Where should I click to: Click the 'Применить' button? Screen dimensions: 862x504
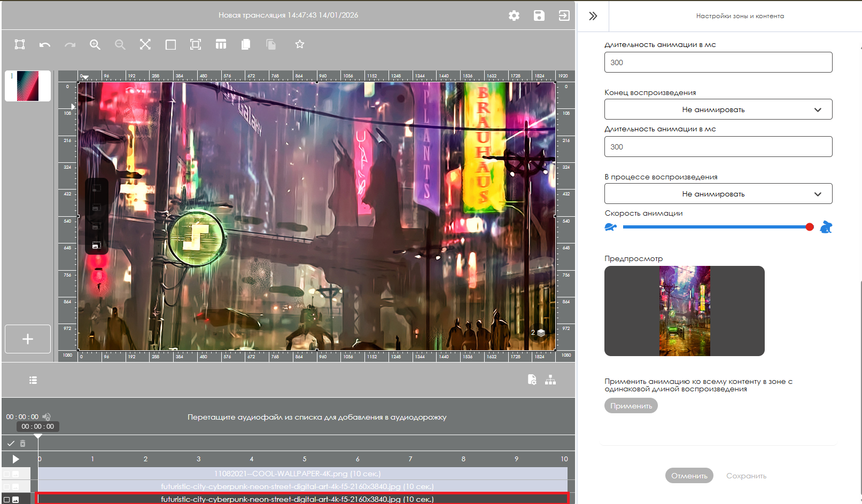pos(631,406)
